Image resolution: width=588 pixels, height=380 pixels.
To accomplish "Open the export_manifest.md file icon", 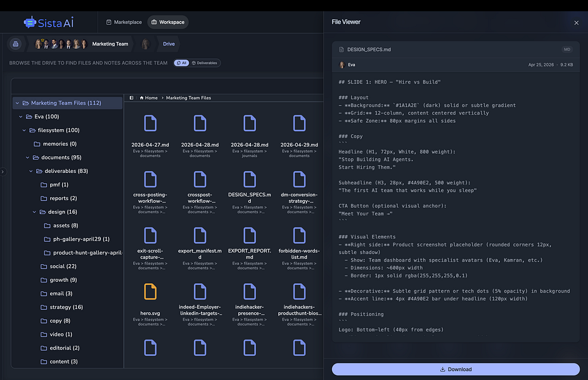I will [x=200, y=236].
